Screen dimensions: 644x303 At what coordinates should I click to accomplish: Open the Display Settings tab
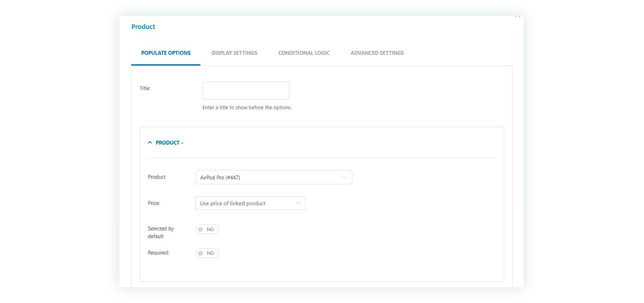pyautogui.click(x=235, y=53)
